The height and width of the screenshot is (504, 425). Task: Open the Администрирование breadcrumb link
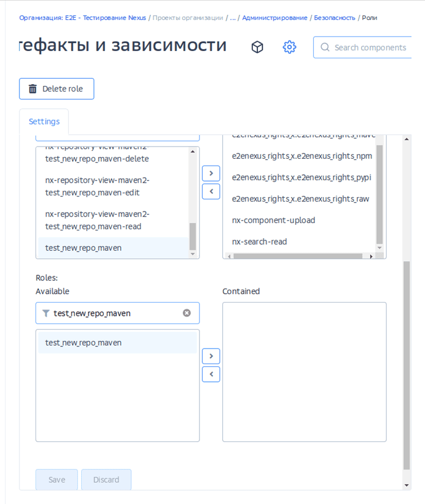(x=274, y=18)
